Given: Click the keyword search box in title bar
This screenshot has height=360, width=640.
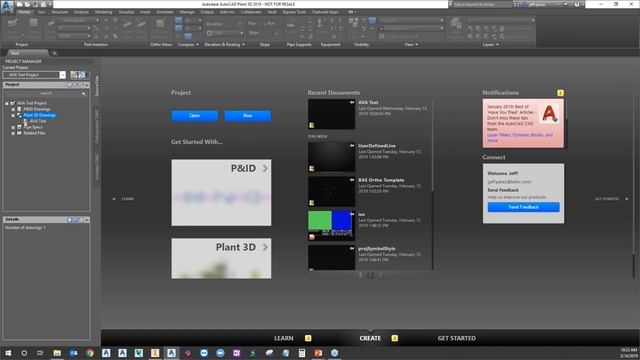Looking at the screenshot, I should 482,4.
